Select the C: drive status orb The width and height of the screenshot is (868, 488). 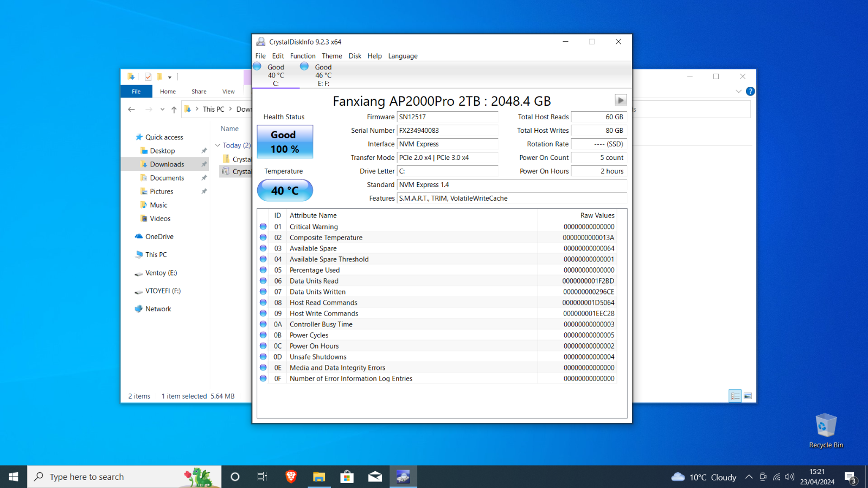257,66
